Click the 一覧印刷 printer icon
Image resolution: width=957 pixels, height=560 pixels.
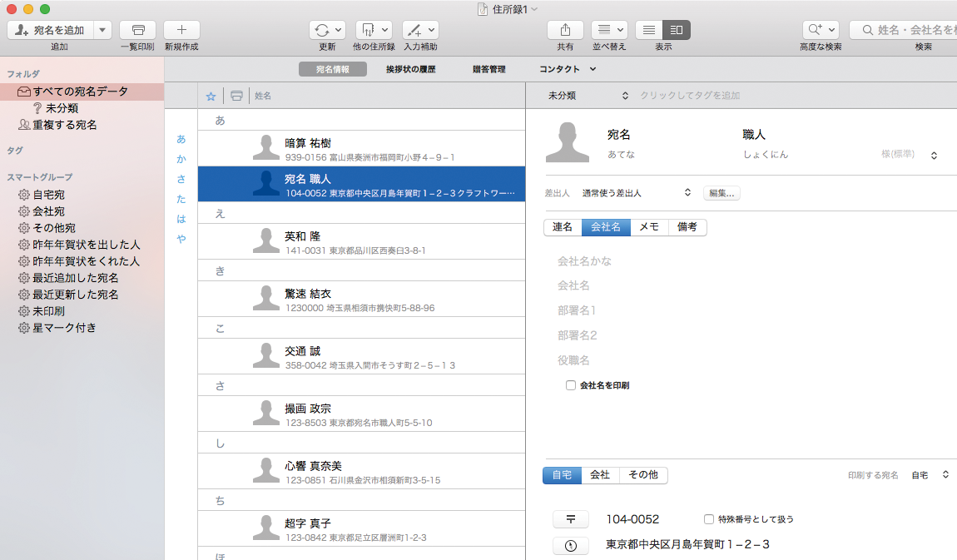click(x=138, y=30)
